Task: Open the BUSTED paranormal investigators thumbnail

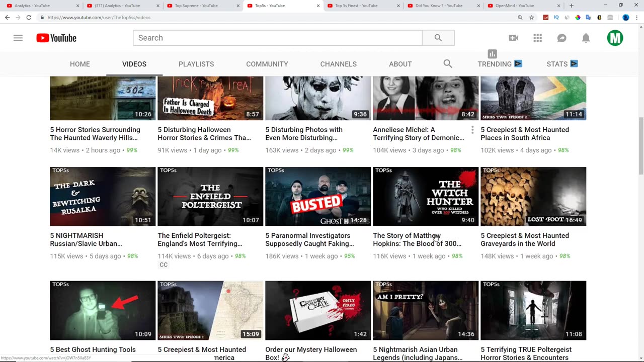Action: (318, 197)
